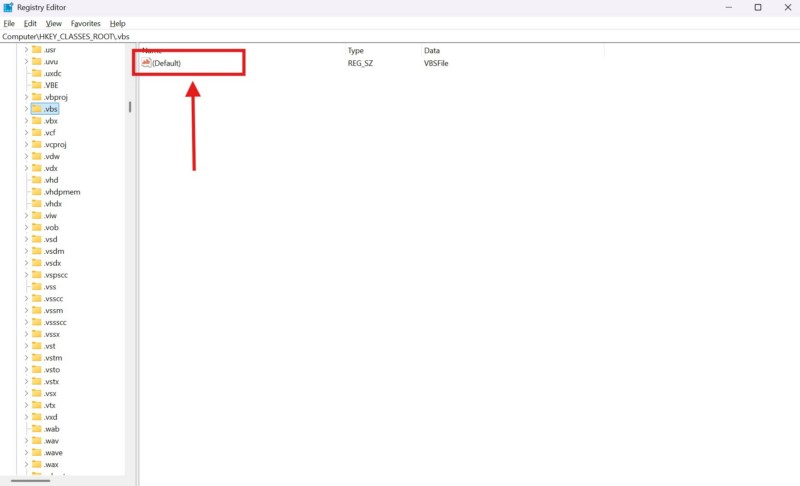Maximize the Registry Editor window
Viewport: 800px width, 486px height.
(758, 7)
